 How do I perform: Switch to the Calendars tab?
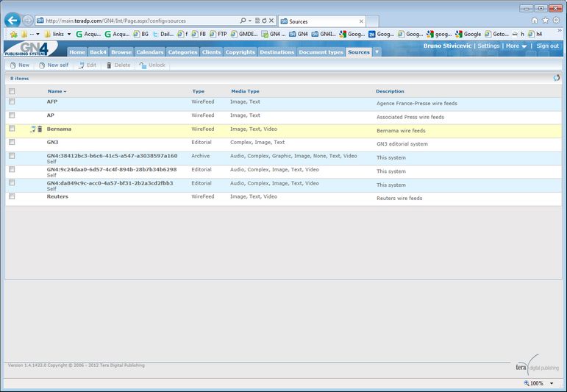coord(150,52)
